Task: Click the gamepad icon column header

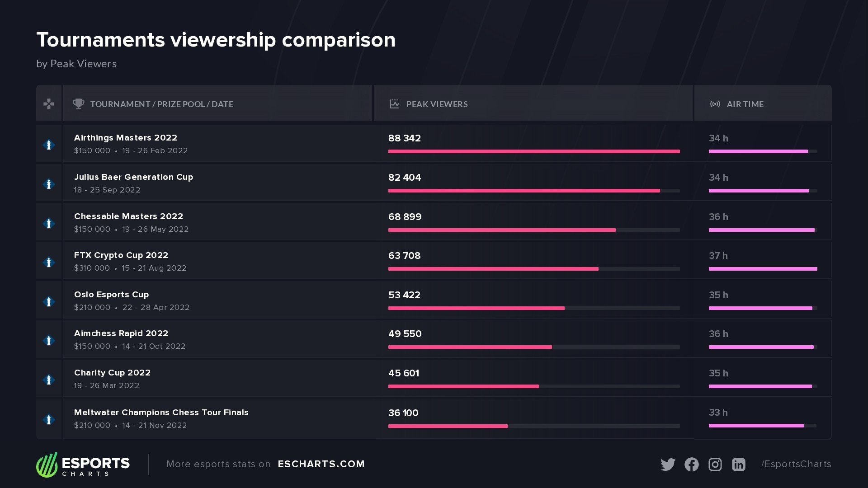Action: click(x=49, y=104)
